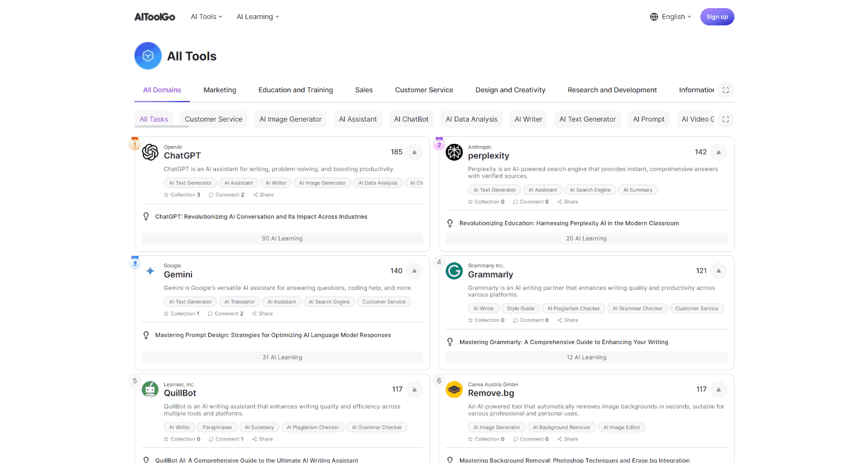Click the Gemini sparkle icon

[x=150, y=271]
